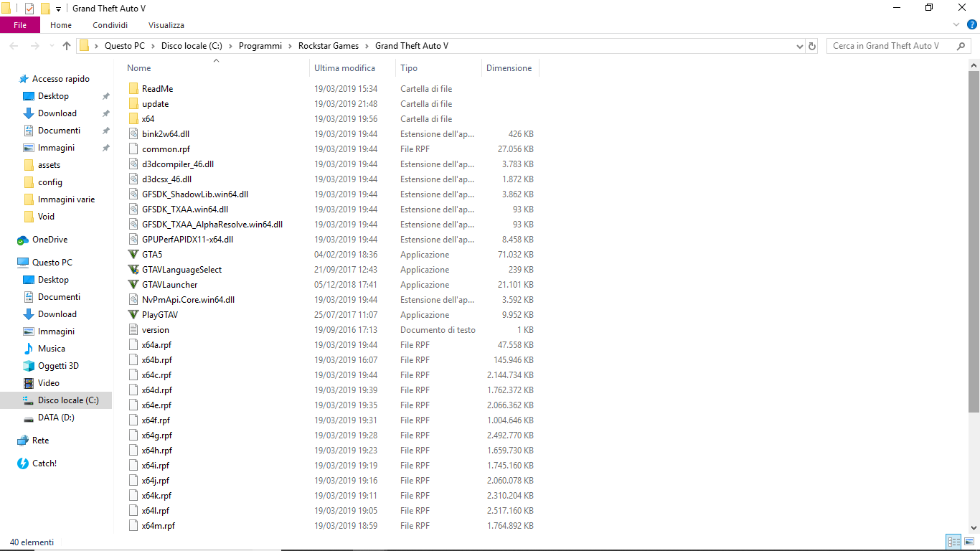Open Video in navigation pane
The image size is (980, 551).
(x=49, y=383)
